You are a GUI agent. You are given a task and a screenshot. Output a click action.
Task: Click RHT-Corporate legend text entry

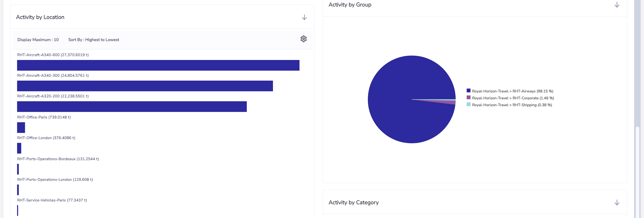[x=513, y=98]
